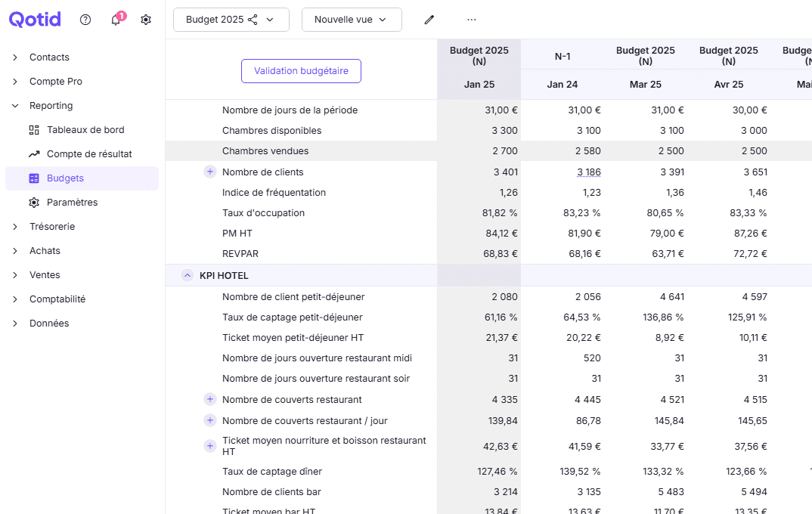
Task: Expand the Nombre de clients row
Action: [x=209, y=172]
